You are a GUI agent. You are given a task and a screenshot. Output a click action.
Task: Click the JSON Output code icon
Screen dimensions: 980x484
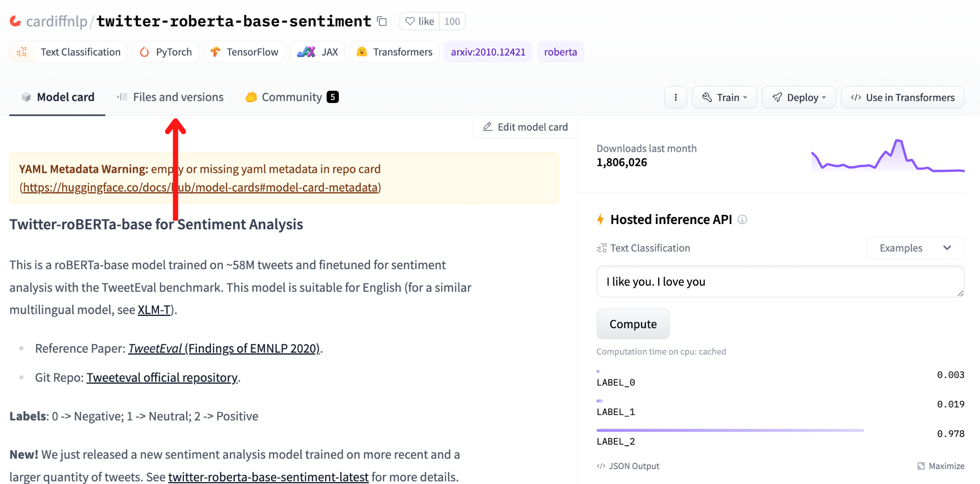coord(601,466)
